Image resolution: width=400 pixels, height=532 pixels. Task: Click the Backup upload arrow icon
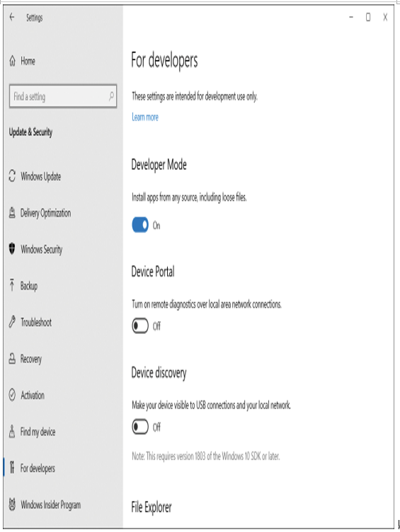12,285
